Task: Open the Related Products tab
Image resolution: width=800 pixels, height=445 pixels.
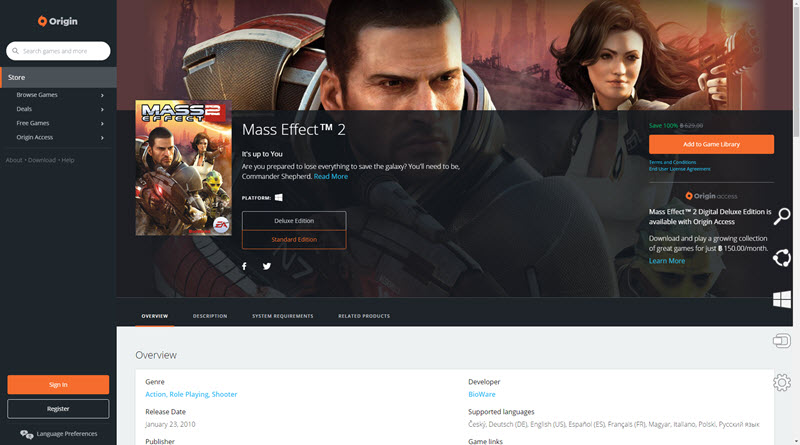Action: 364,316
